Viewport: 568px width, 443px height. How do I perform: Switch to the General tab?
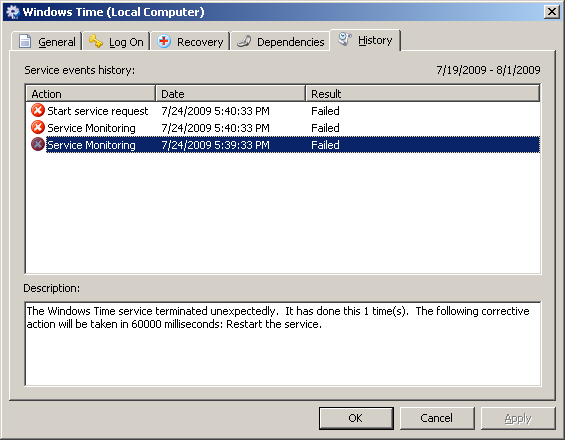(46, 41)
